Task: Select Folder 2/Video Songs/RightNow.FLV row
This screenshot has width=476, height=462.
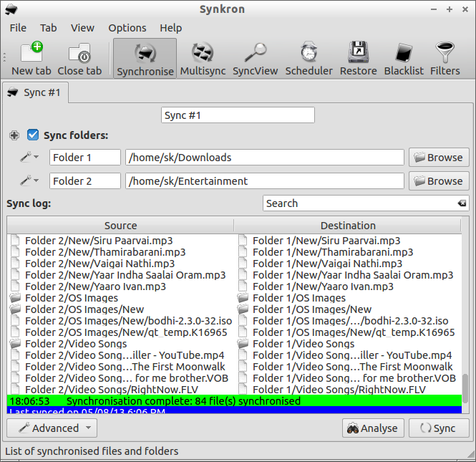Action: [x=120, y=390]
